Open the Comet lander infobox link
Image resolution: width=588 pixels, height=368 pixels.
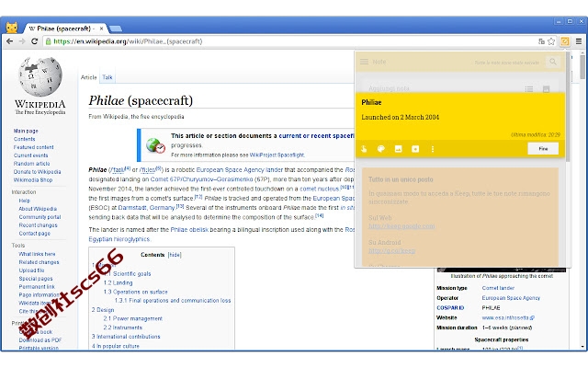[x=498, y=288]
